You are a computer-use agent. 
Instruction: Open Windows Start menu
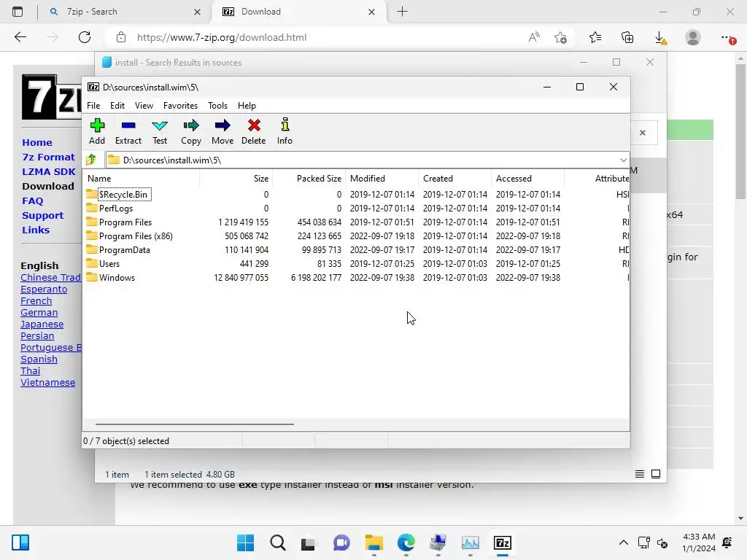click(245, 542)
